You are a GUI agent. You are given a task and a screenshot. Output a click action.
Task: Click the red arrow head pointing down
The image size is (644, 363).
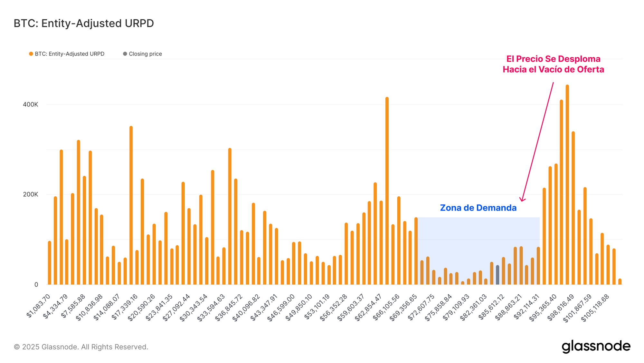click(x=522, y=200)
